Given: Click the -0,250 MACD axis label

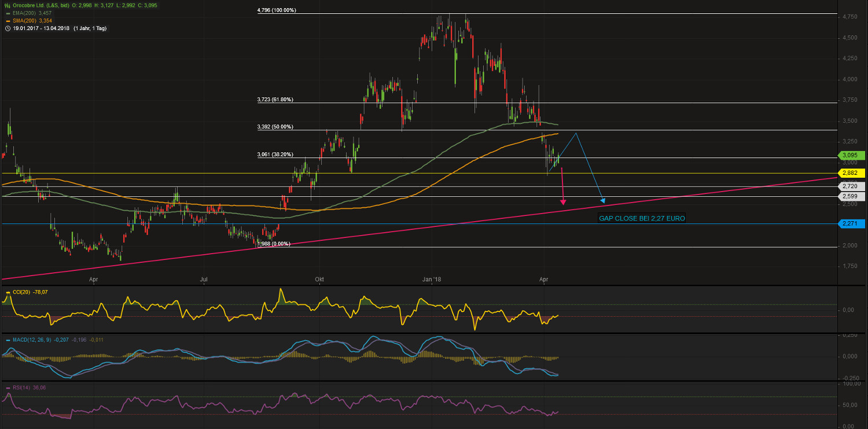Looking at the screenshot, I should (849, 378).
